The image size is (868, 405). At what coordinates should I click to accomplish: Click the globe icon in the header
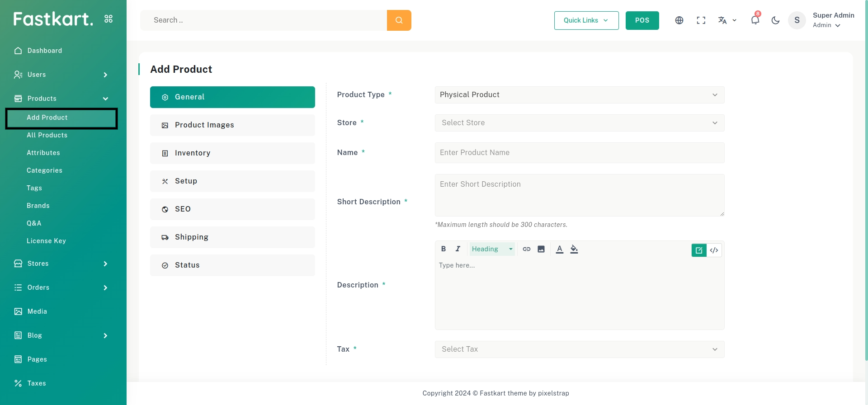pyautogui.click(x=679, y=20)
